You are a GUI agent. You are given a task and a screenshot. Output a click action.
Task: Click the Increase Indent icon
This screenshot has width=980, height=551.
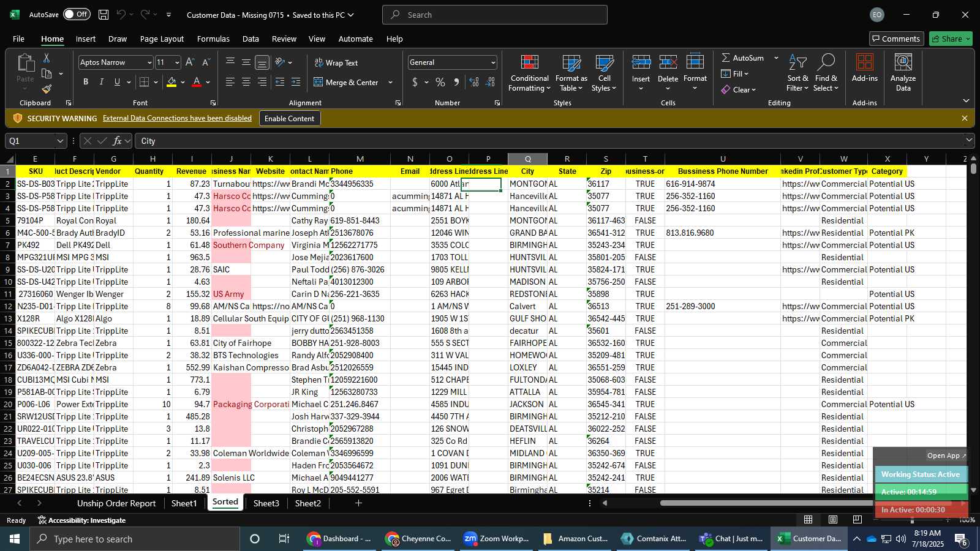click(296, 82)
